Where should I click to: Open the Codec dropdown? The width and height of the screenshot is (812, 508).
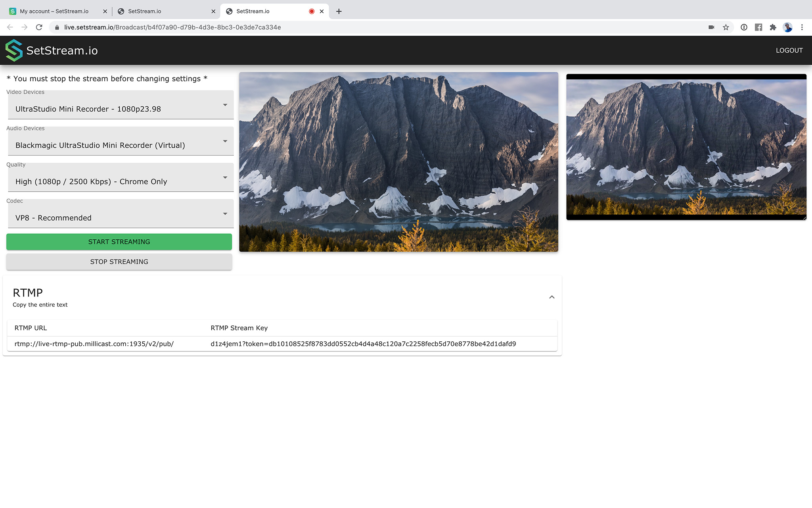click(121, 214)
